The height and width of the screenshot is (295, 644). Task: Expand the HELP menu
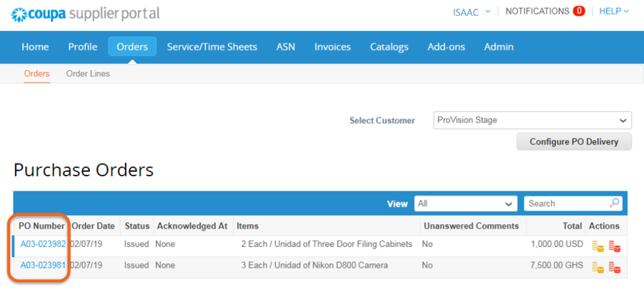(614, 11)
